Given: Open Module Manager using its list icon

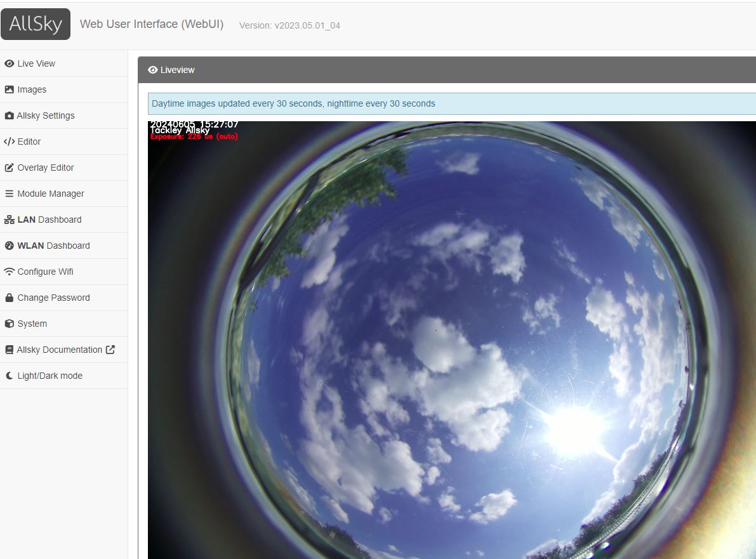Looking at the screenshot, I should coord(9,194).
